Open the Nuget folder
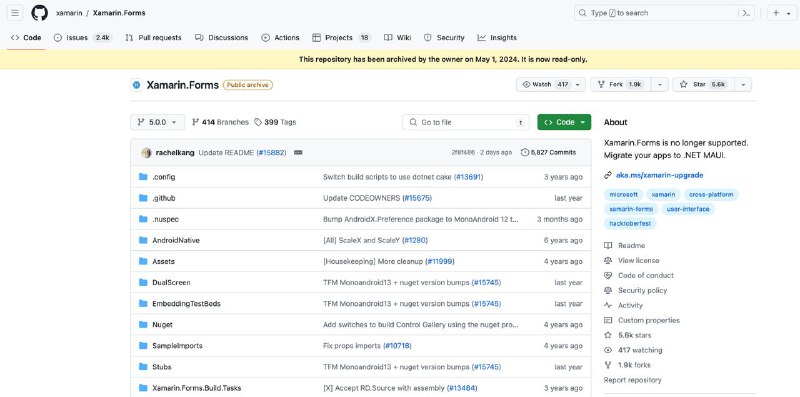The height and width of the screenshot is (397, 800). click(x=162, y=325)
